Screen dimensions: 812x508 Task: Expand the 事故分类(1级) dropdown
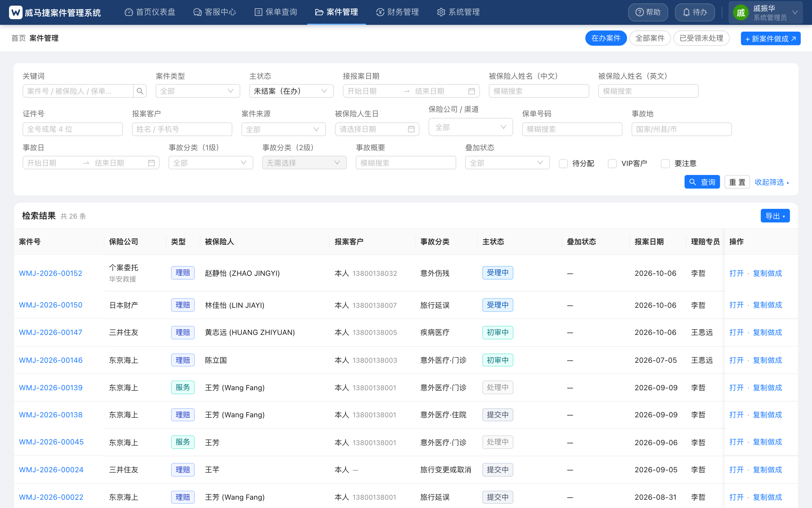coord(211,163)
